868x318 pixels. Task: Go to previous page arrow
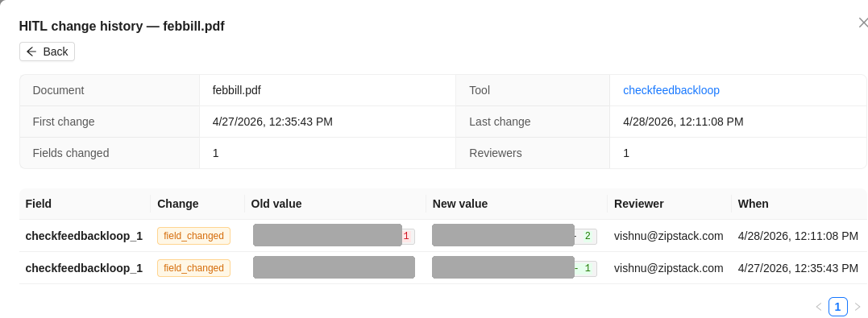click(x=819, y=307)
